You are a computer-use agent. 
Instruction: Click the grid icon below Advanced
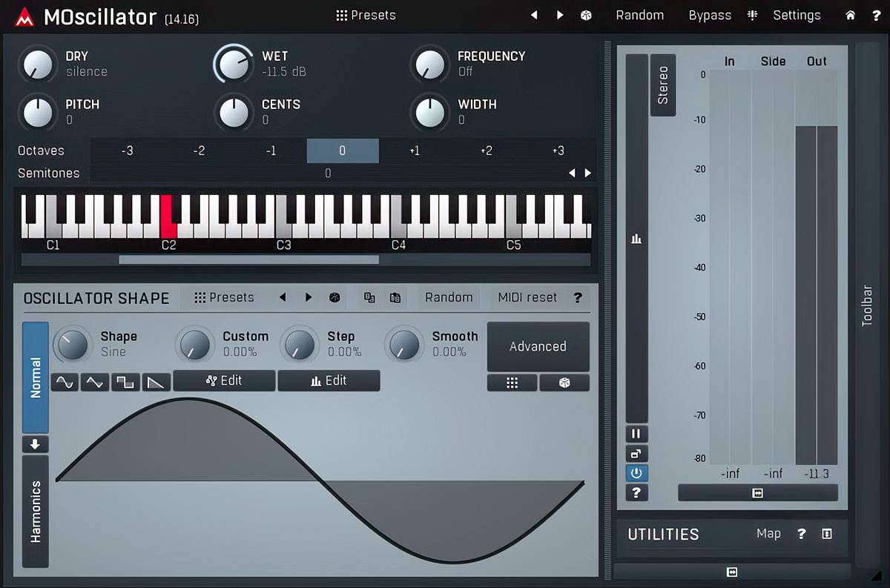(512, 383)
